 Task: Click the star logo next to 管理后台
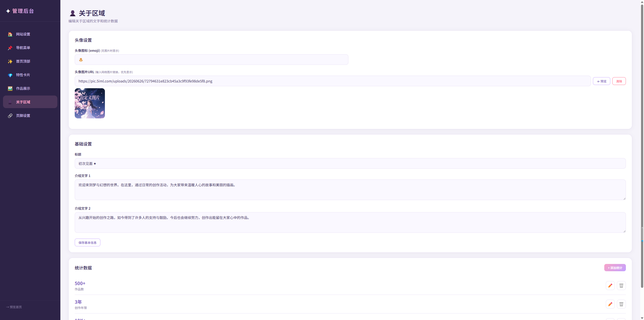tap(8, 11)
